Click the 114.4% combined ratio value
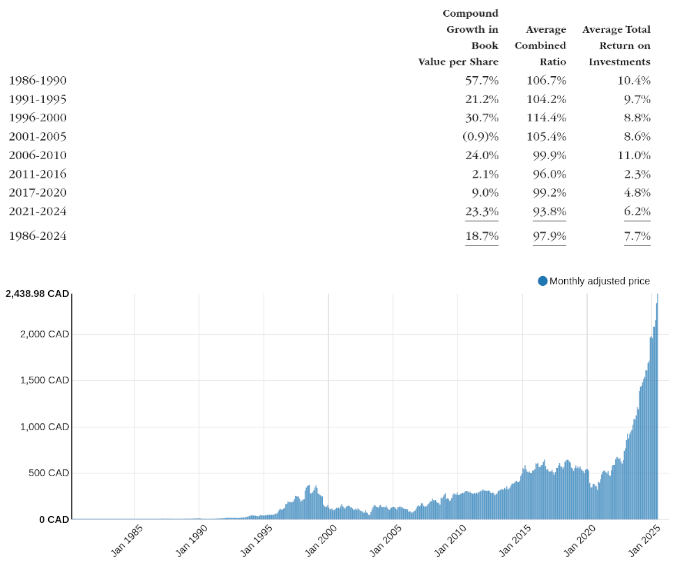 pyautogui.click(x=546, y=118)
